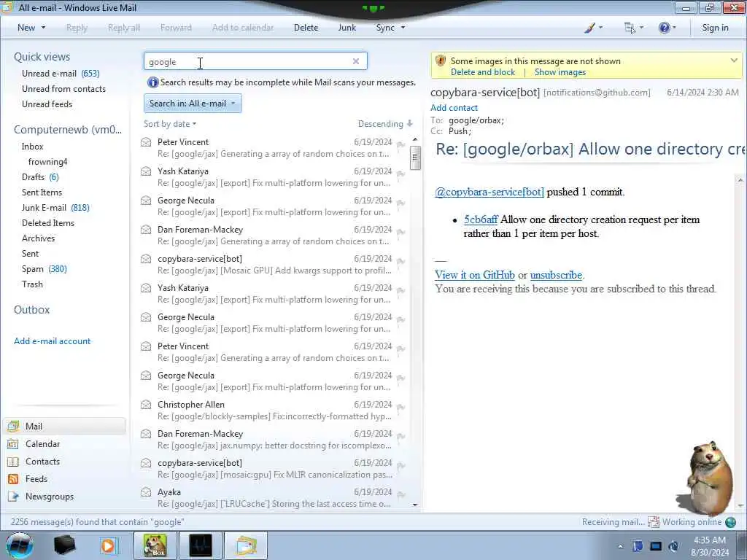Select Outbox in the folder pane

tap(31, 310)
